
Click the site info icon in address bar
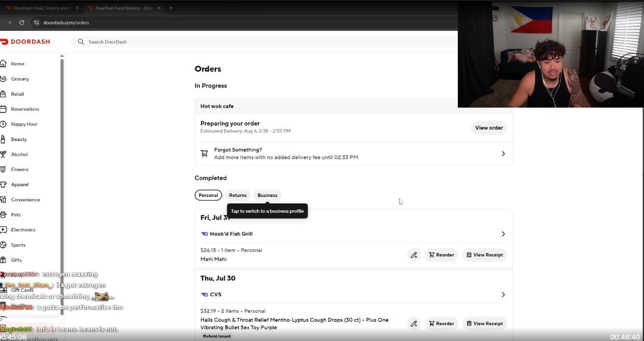[36, 23]
